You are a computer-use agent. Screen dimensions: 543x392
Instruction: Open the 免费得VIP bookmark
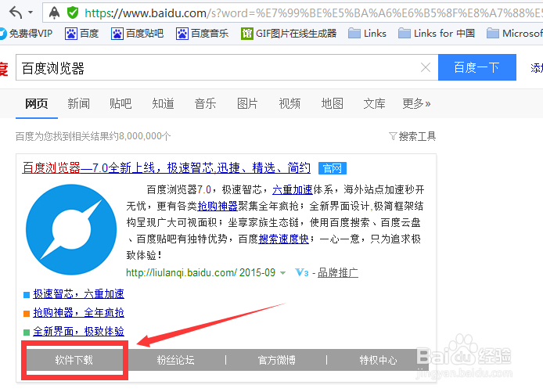tap(26, 34)
